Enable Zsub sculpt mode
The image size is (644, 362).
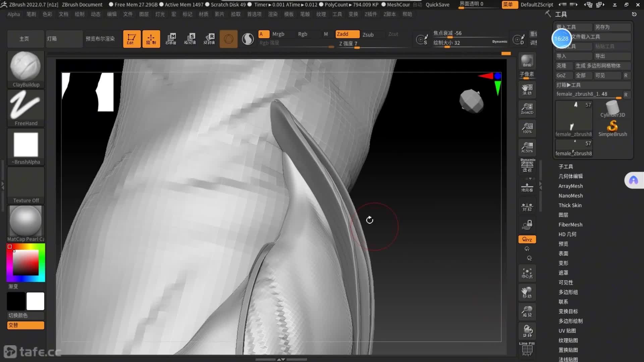click(368, 35)
